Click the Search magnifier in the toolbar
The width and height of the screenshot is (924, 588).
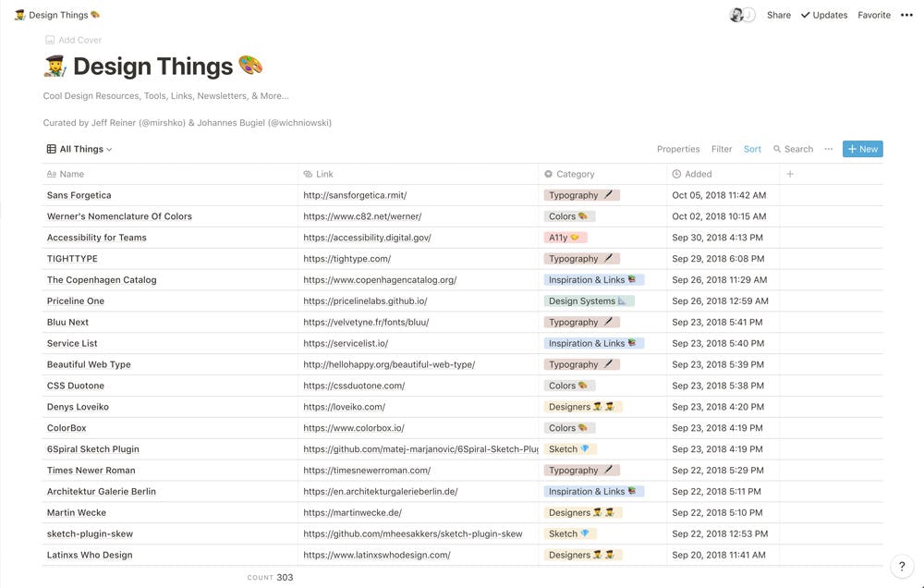[x=793, y=149]
